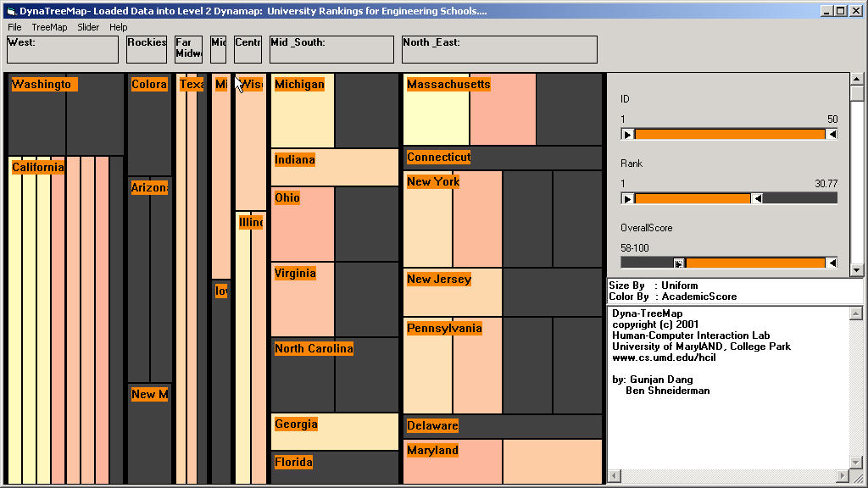Open the Slider menu
868x488 pixels.
88,27
